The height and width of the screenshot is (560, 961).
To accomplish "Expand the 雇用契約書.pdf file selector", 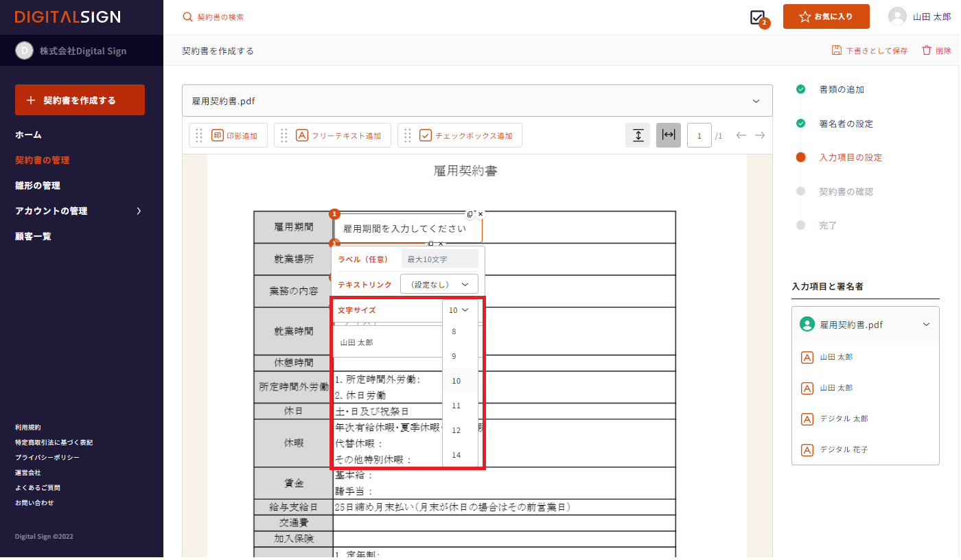I will (x=756, y=101).
